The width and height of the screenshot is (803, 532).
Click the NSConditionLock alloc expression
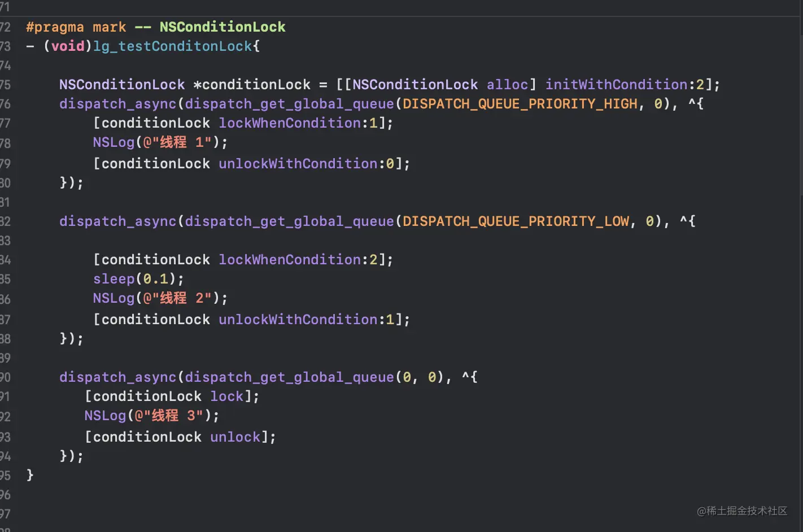(440, 85)
